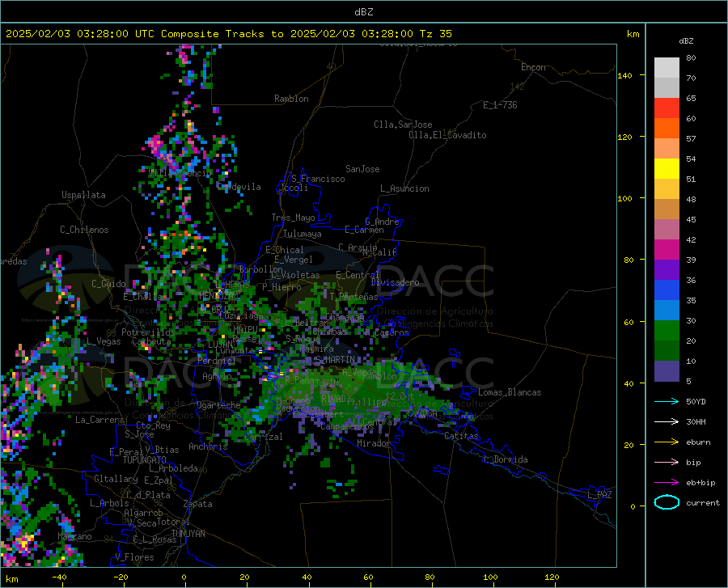Click the L_Asuncion place label
This screenshot has height=588, width=728.
coord(404,188)
